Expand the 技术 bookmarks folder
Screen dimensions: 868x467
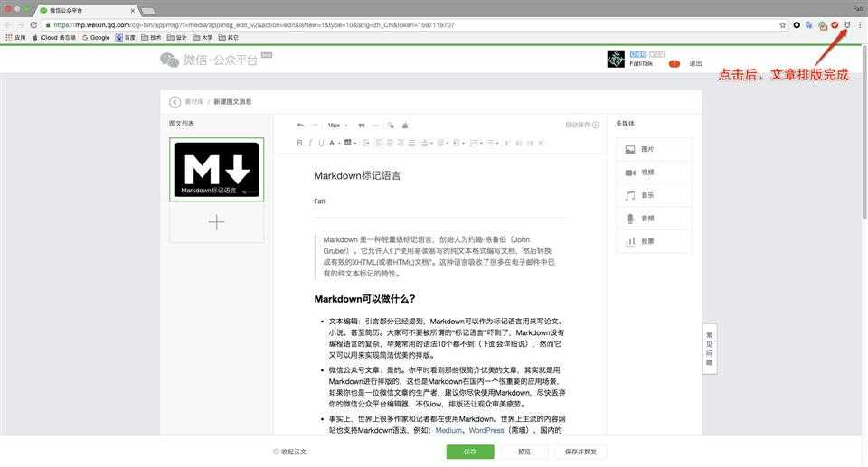(151, 38)
